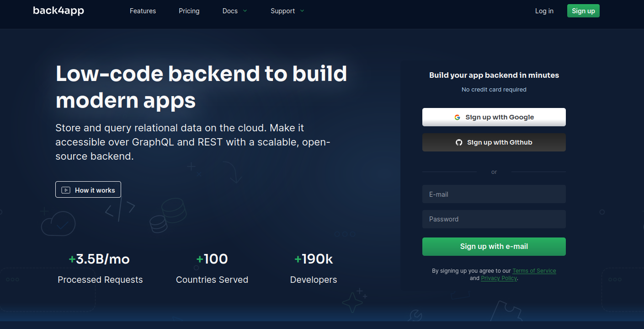Screen dimensions: 644x329
Task: Open the Docs dropdown chevron
Action: click(x=246, y=11)
